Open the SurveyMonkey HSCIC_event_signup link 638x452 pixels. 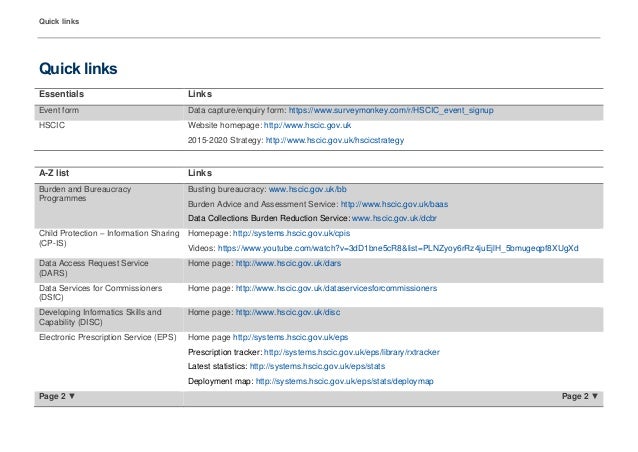tap(391, 110)
